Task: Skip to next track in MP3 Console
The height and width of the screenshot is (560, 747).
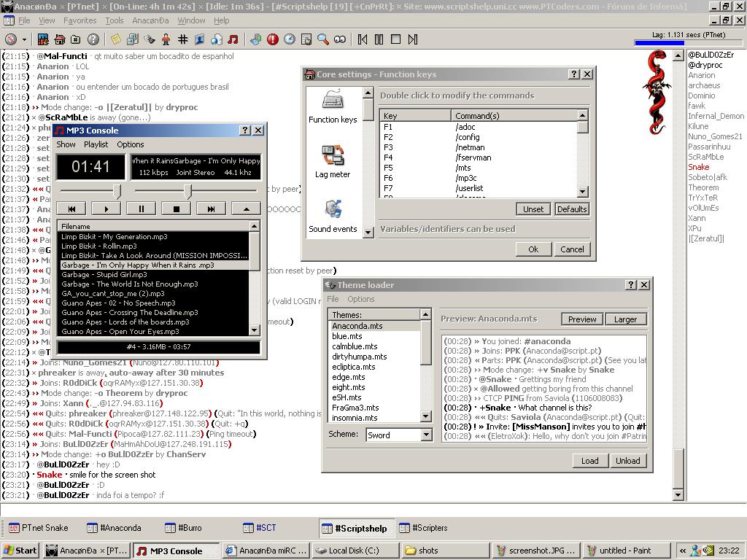Action: click(211, 209)
